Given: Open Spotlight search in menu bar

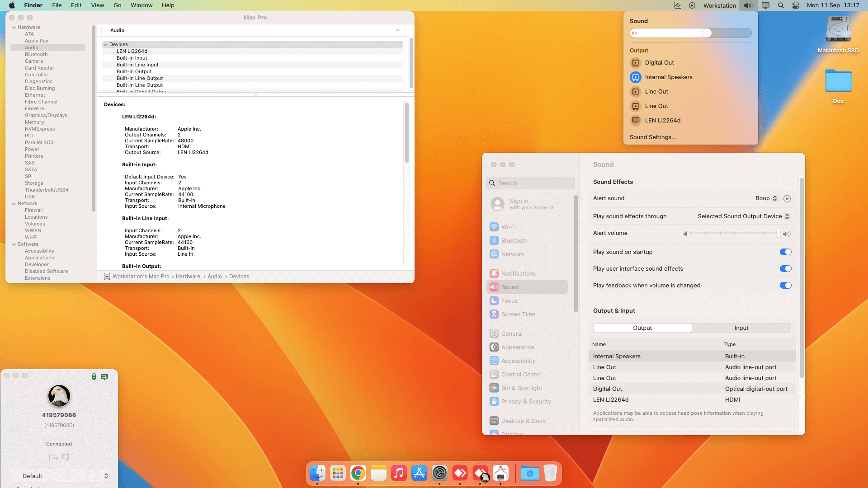Looking at the screenshot, I should [x=781, y=5].
